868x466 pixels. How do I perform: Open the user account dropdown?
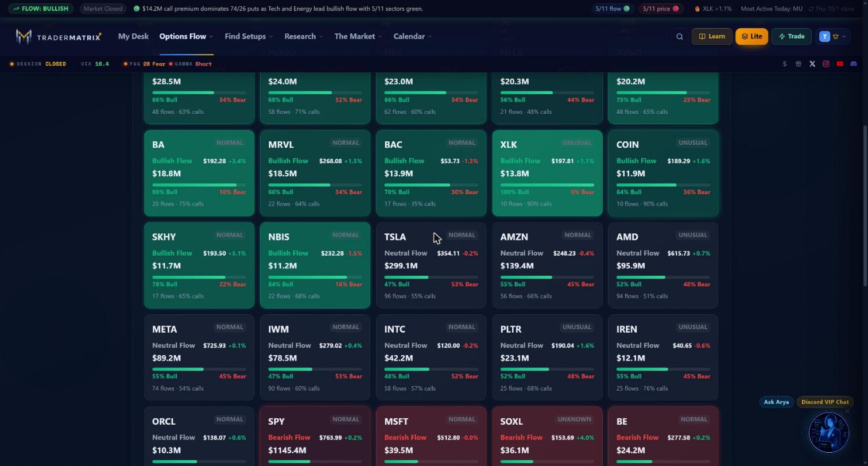pyautogui.click(x=832, y=37)
